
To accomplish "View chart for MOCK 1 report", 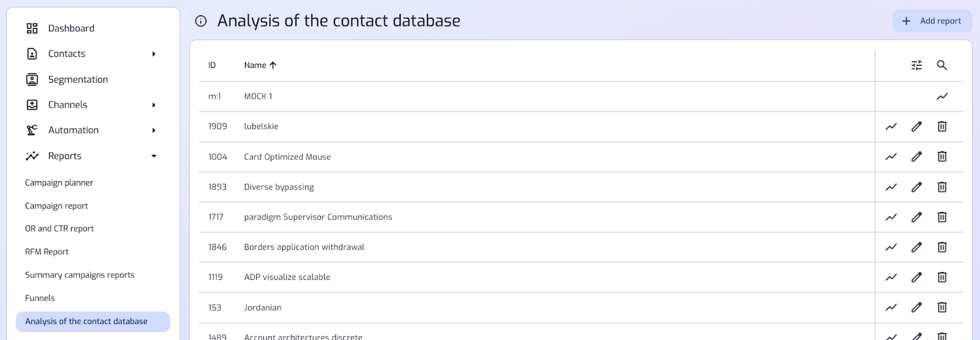I will tap(942, 96).
